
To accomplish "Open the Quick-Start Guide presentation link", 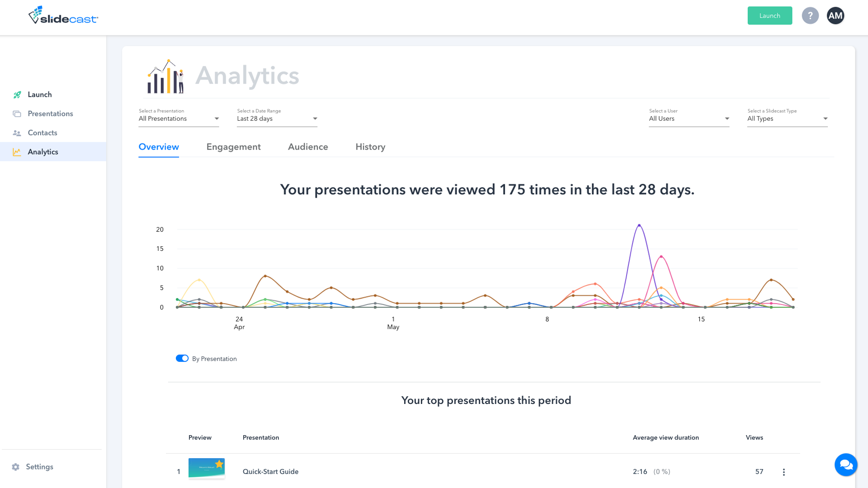I will [270, 472].
